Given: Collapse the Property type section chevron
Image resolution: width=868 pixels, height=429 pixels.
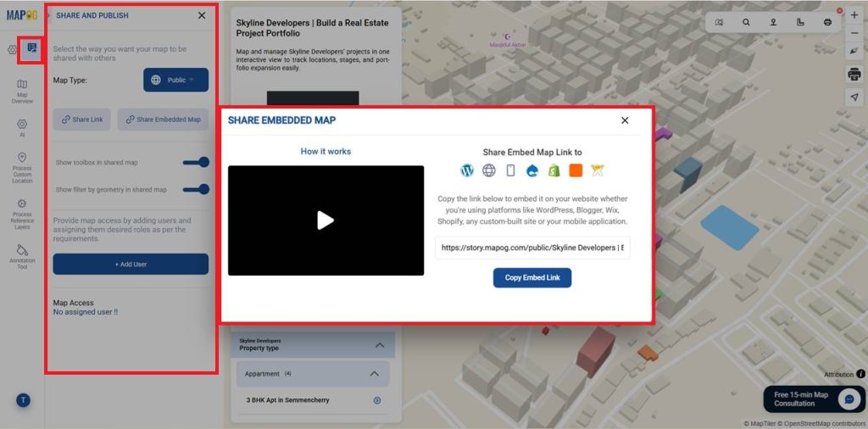Looking at the screenshot, I should point(380,345).
